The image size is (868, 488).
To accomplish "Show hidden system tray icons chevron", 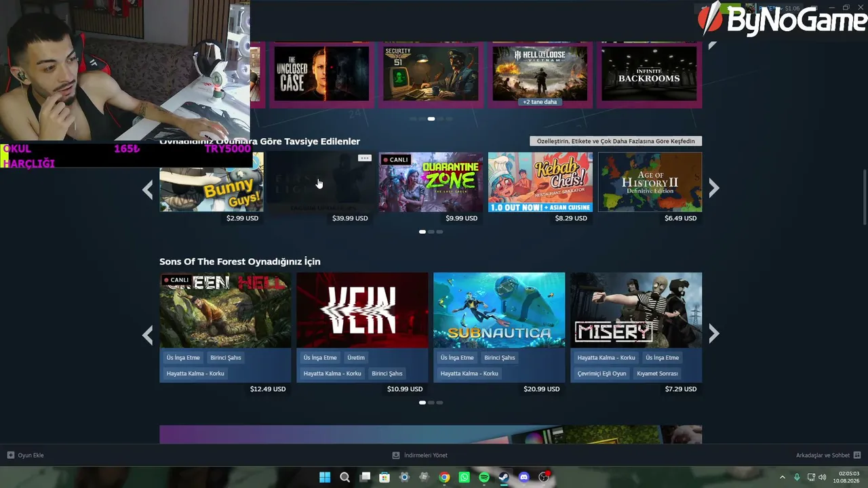I will click(782, 477).
